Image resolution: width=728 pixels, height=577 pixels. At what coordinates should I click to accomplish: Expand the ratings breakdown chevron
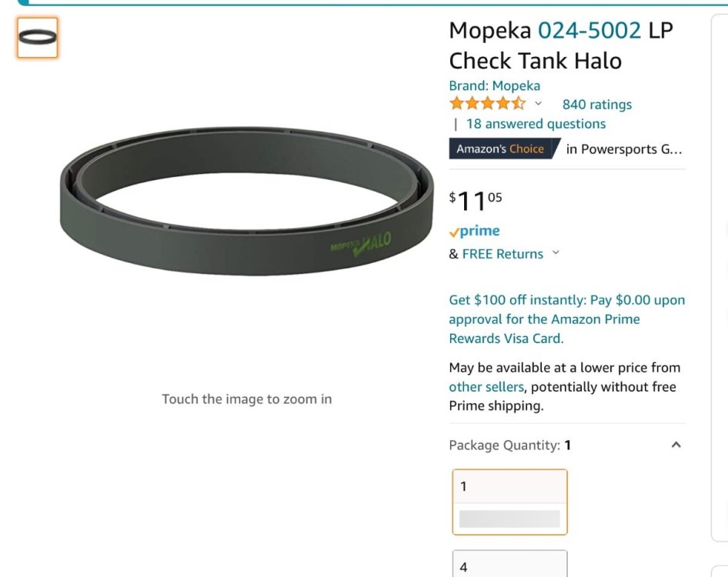tap(539, 104)
